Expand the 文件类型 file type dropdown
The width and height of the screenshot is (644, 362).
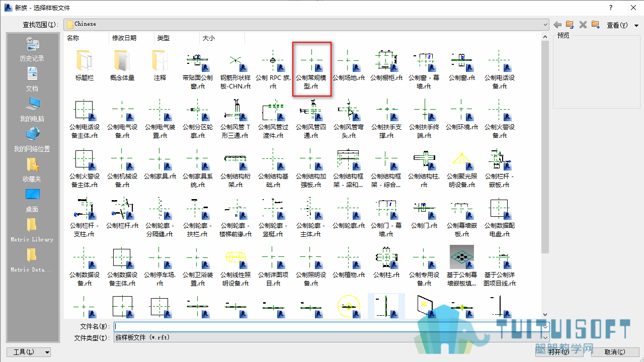(545, 337)
